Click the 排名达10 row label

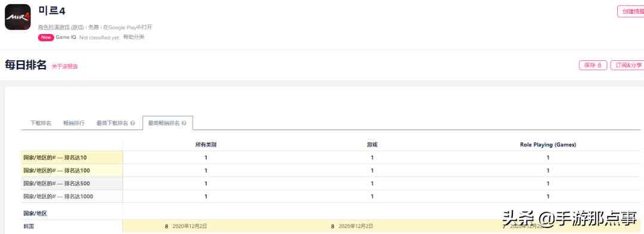coord(55,158)
